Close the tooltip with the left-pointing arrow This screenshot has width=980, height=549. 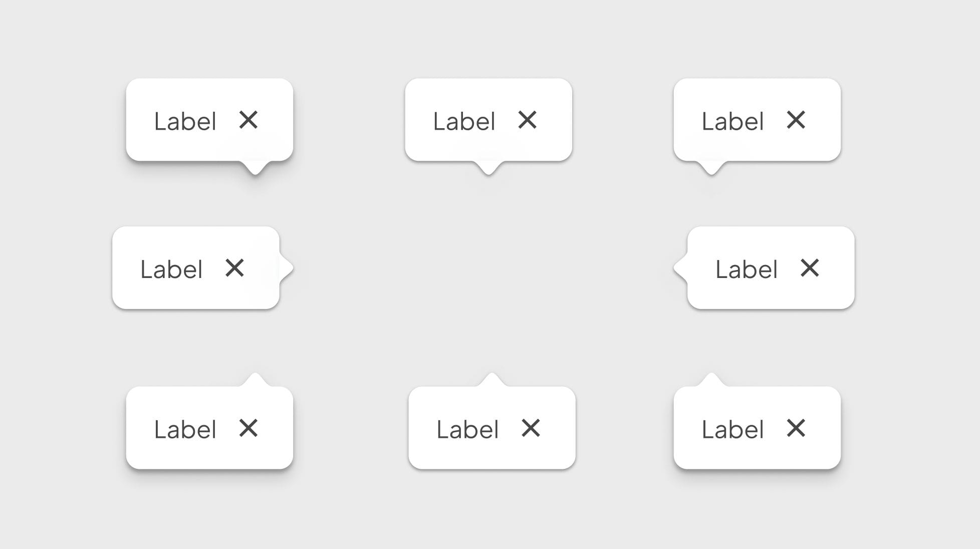[810, 268]
